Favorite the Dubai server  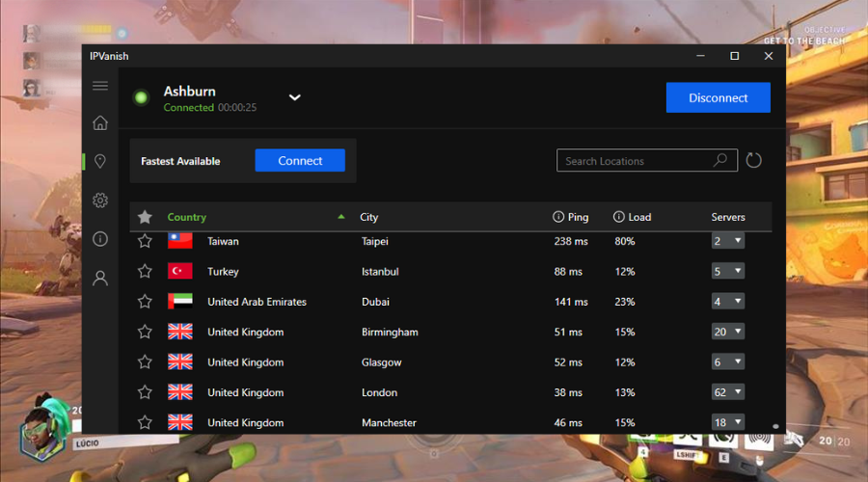pos(145,301)
